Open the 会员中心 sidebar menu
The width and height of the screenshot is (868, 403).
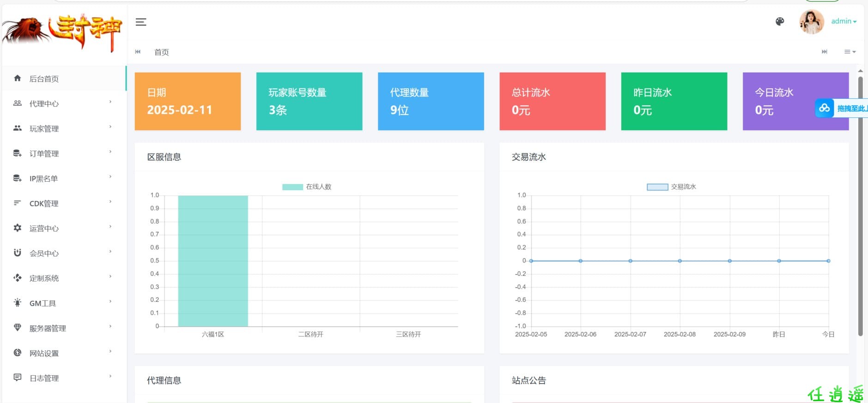64,253
